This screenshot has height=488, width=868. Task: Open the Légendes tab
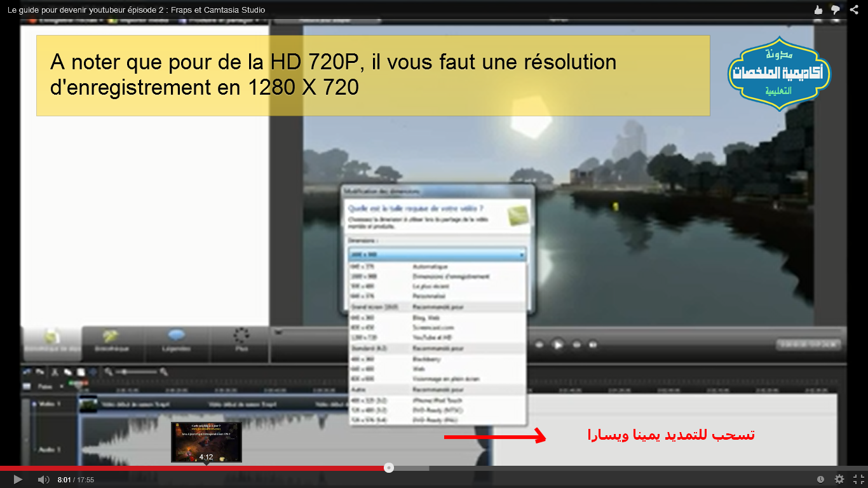pyautogui.click(x=176, y=344)
